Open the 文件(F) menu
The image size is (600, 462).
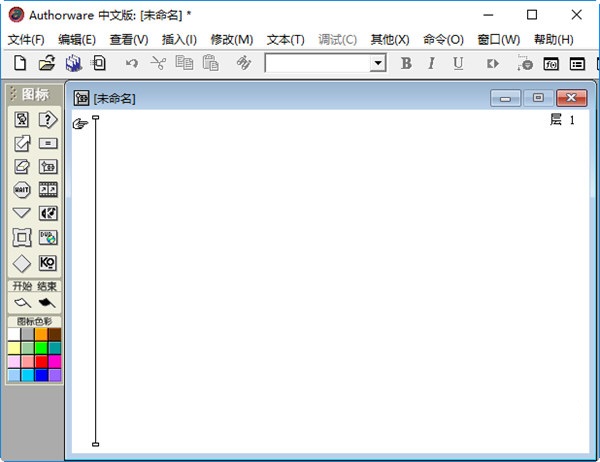(x=26, y=39)
